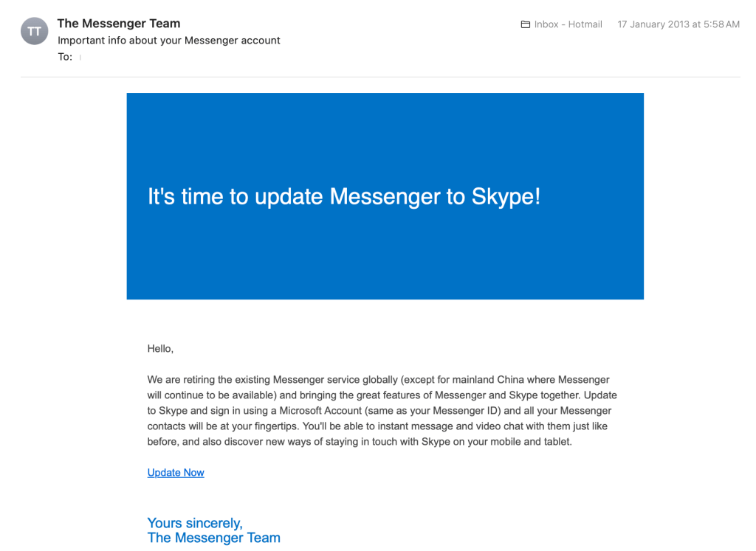Image resolution: width=756 pixels, height=551 pixels.
Task: Click the TT sender avatar icon
Action: 34,31
